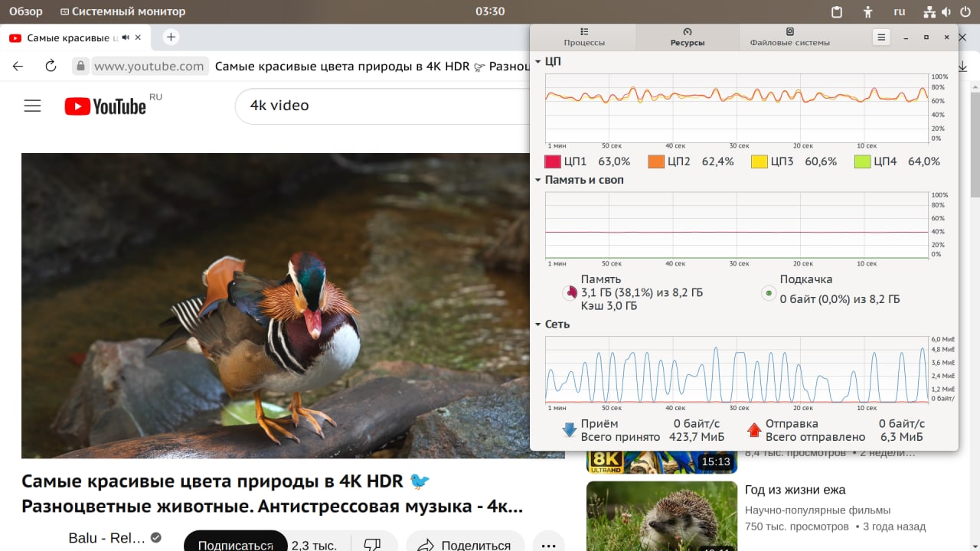Click the swap color indicator icon

pyautogui.click(x=768, y=293)
